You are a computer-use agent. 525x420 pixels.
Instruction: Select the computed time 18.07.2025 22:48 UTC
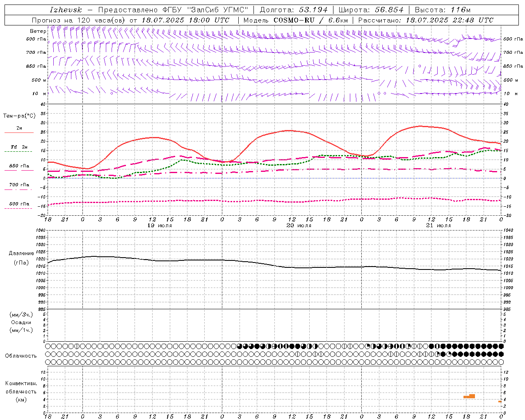pos(450,20)
